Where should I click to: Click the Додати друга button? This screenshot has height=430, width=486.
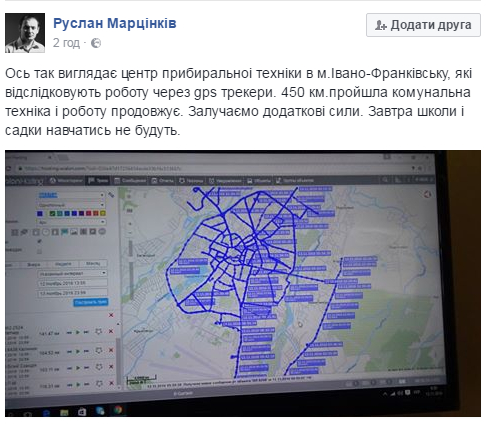[423, 25]
